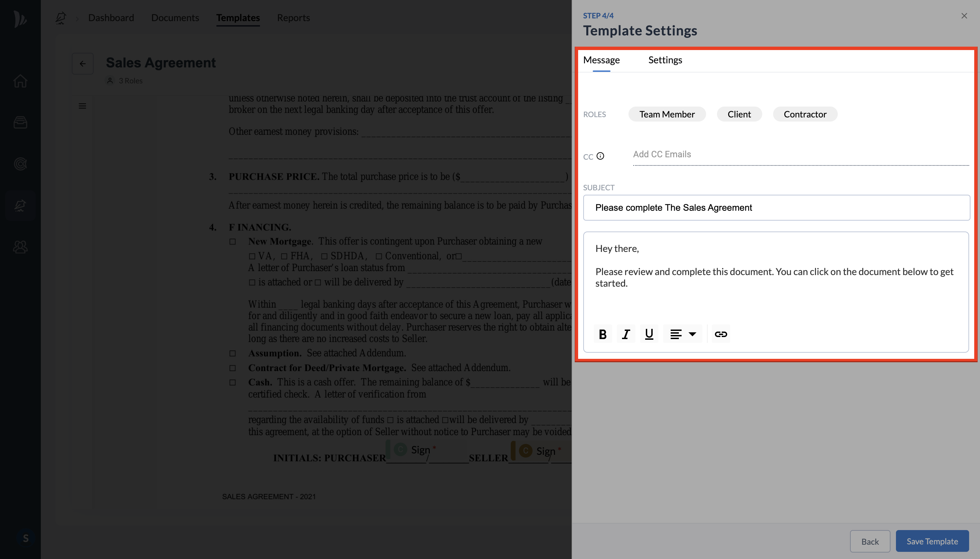Select the Team Member role chip

pos(667,114)
